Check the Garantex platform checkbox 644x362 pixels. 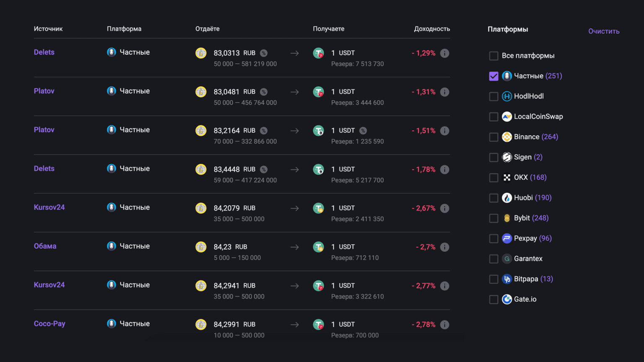click(x=493, y=259)
